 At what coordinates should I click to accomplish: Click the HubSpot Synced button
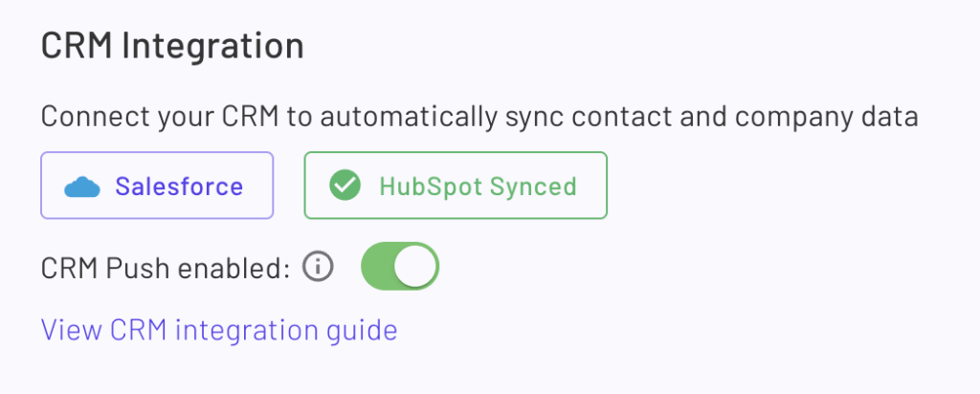[x=456, y=186]
